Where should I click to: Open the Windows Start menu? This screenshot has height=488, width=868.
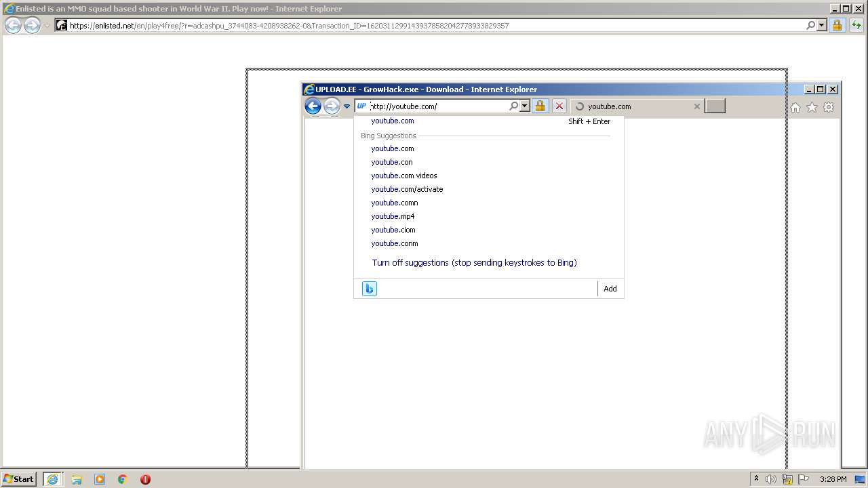19,479
